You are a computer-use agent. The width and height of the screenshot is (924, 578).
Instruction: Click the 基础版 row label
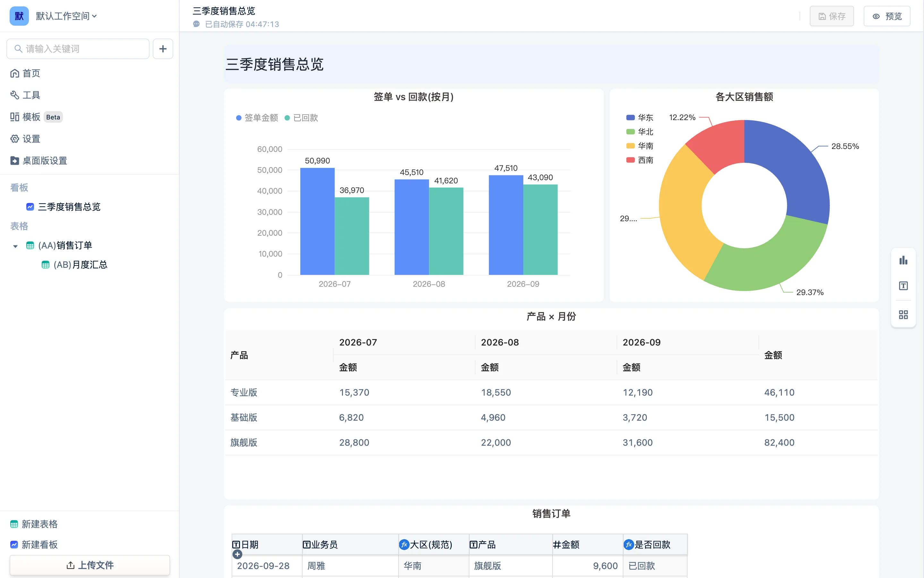pyautogui.click(x=244, y=417)
